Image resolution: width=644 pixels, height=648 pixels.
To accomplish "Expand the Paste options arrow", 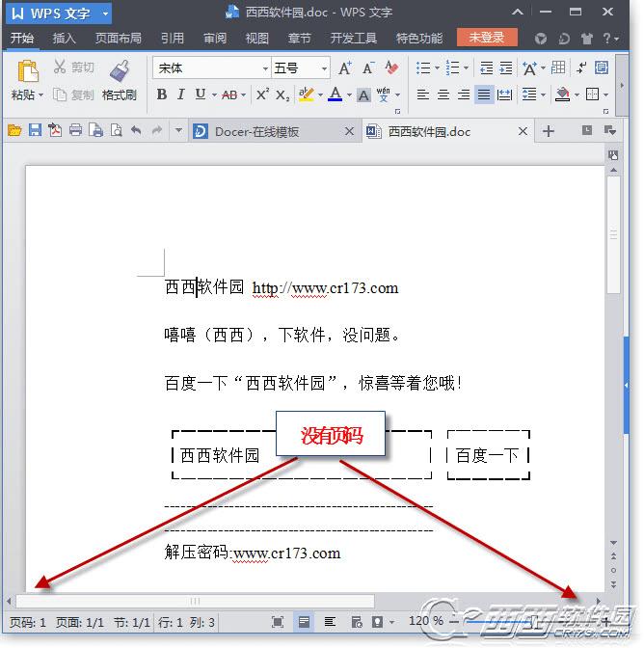I will pos(40,95).
